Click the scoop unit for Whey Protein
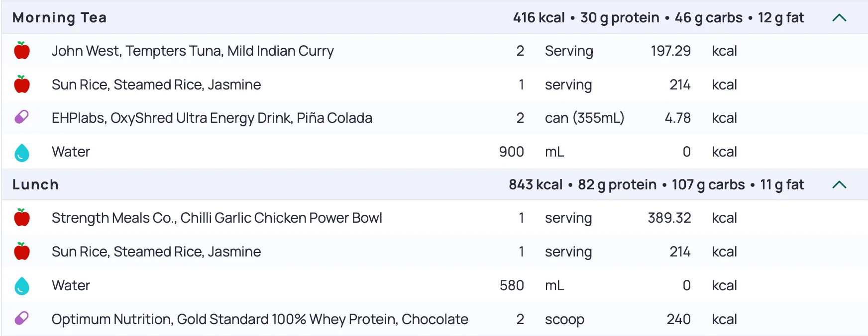Viewport: 868px width, 336px height. [564, 319]
